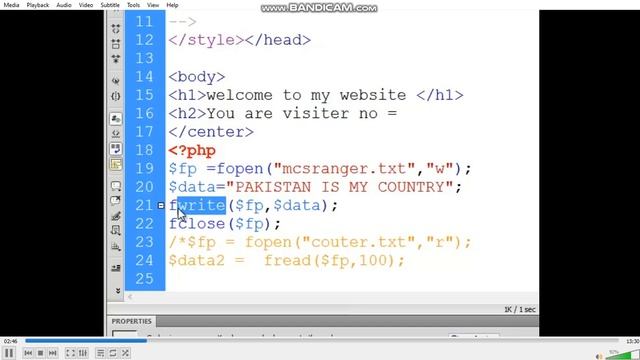640x360 pixels.
Task: Click 'You are visiter no =' text
Action: [x=302, y=113]
